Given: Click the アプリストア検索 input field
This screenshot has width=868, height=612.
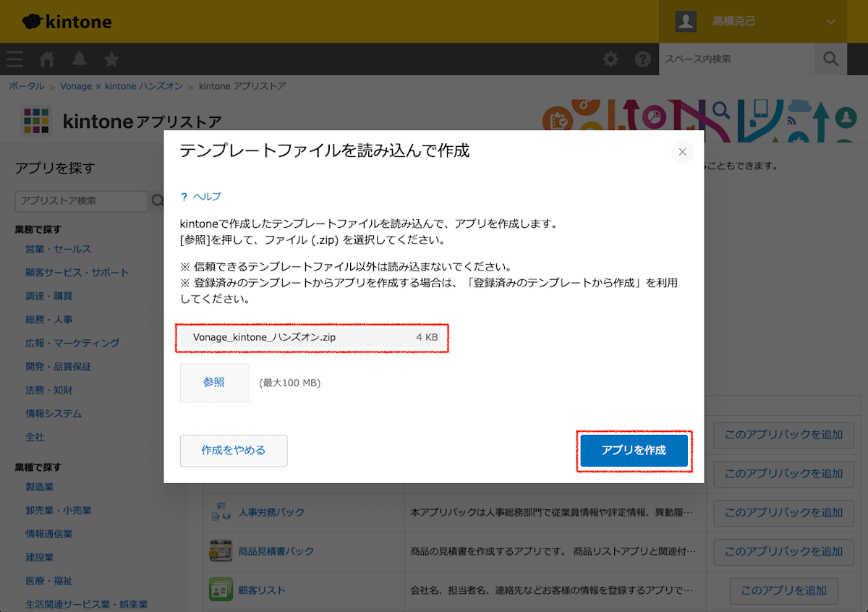Looking at the screenshot, I should [x=82, y=200].
